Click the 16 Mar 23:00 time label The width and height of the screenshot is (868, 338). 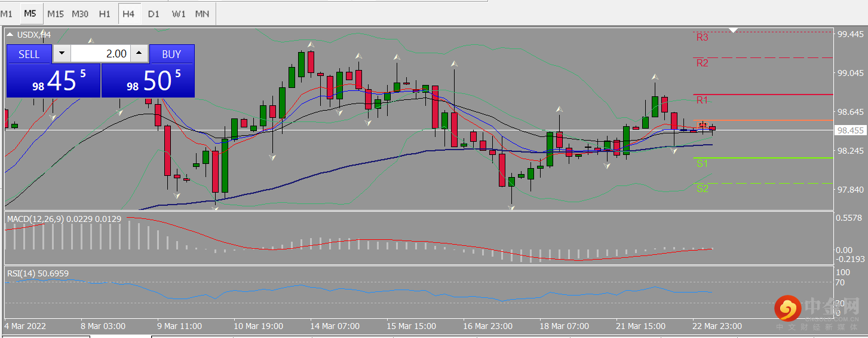coord(488,326)
